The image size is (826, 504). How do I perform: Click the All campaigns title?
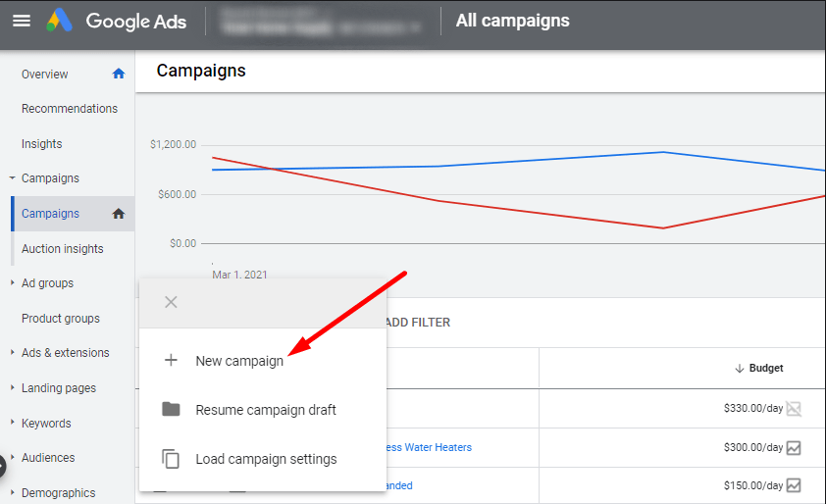pyautogui.click(x=512, y=21)
